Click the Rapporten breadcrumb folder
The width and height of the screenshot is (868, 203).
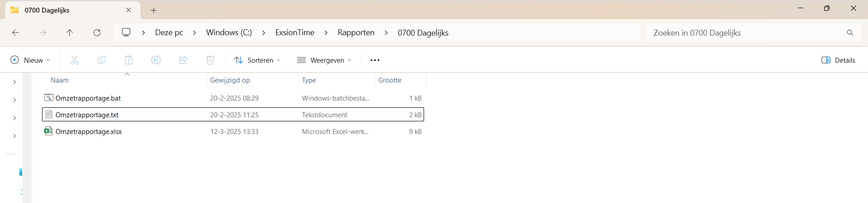point(356,32)
